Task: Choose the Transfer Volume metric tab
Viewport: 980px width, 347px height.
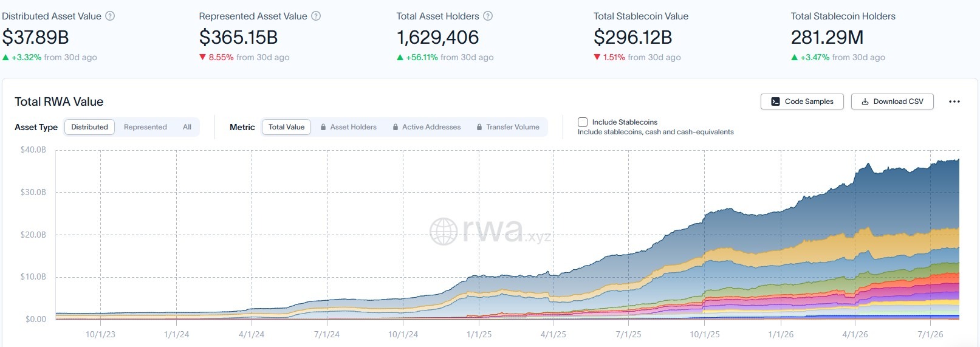Action: [508, 127]
